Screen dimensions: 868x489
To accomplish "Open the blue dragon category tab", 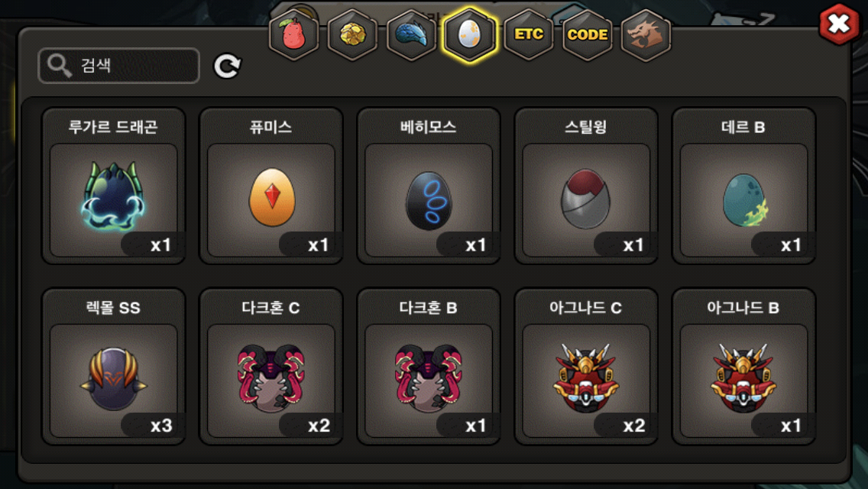I will (411, 35).
